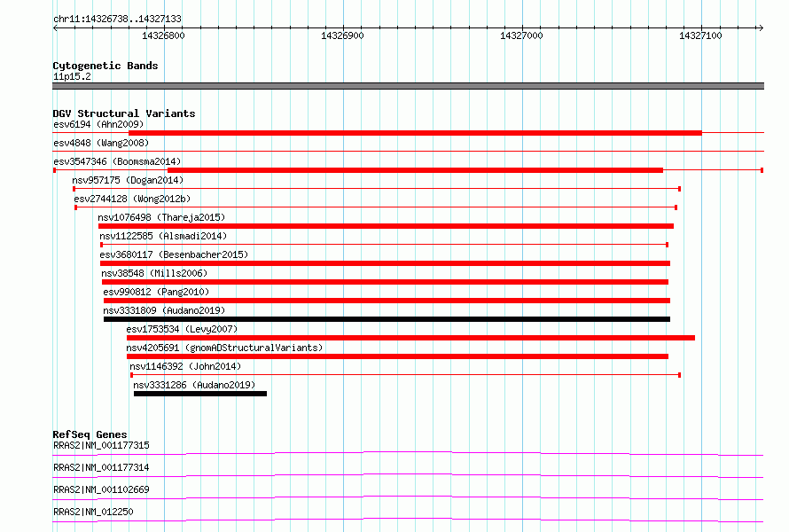The width and height of the screenshot is (789, 532).
Task: Select the short black nsv3331286 bar
Action: (x=200, y=394)
